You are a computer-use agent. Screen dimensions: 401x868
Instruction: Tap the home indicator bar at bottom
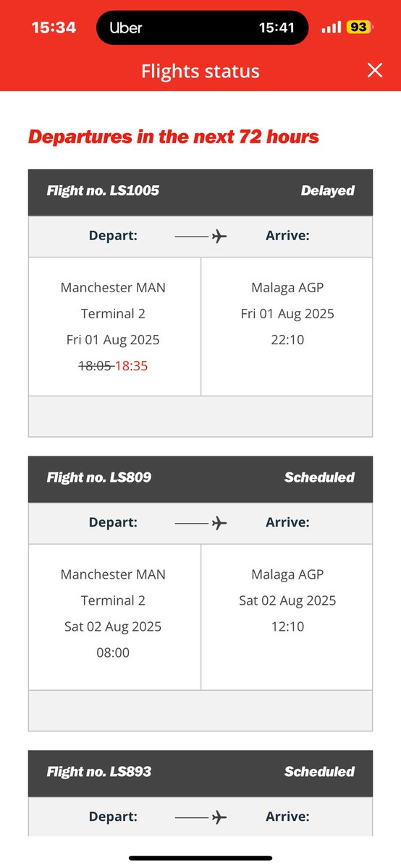[200, 858]
